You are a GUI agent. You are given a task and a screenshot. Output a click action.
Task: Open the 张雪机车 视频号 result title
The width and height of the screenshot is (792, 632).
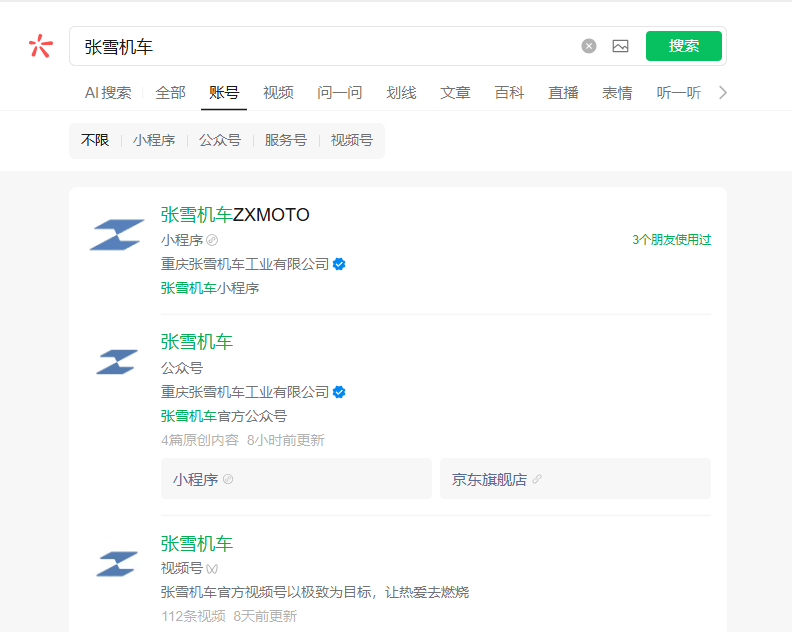point(196,544)
